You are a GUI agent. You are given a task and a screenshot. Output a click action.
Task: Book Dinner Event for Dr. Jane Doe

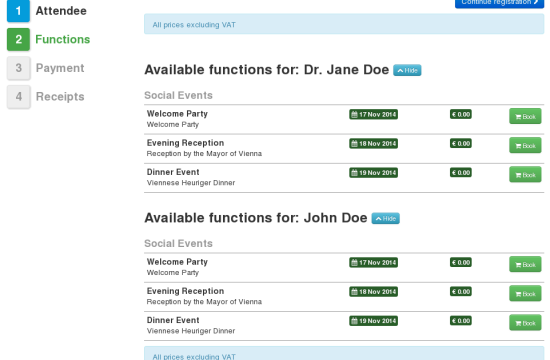[x=525, y=174]
